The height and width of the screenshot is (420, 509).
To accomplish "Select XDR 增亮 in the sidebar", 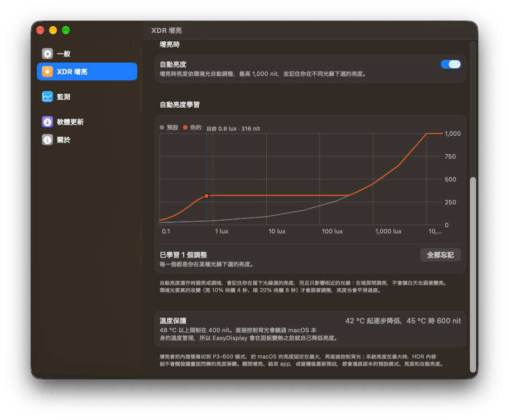I will (87, 71).
